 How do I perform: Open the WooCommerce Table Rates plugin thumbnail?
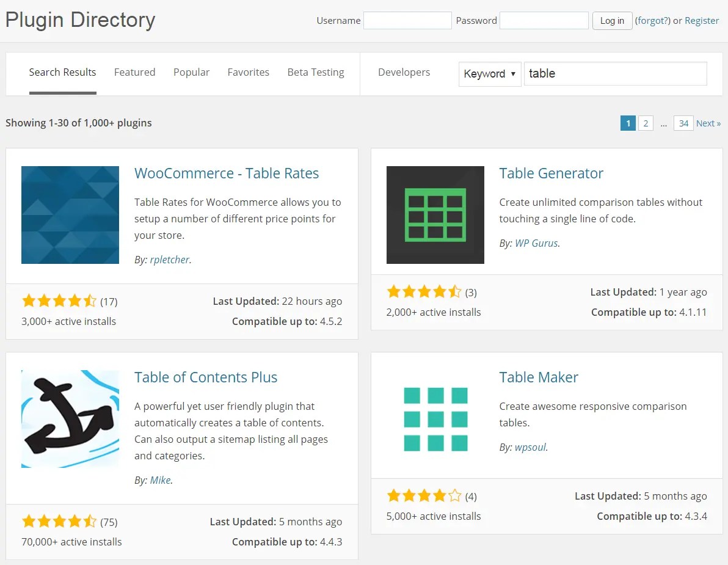[x=70, y=215]
